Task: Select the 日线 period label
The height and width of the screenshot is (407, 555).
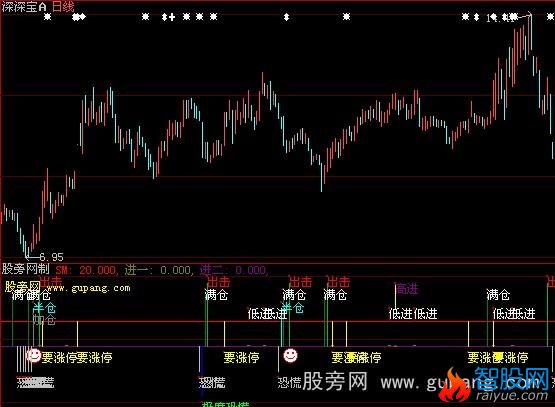Action: tap(63, 7)
